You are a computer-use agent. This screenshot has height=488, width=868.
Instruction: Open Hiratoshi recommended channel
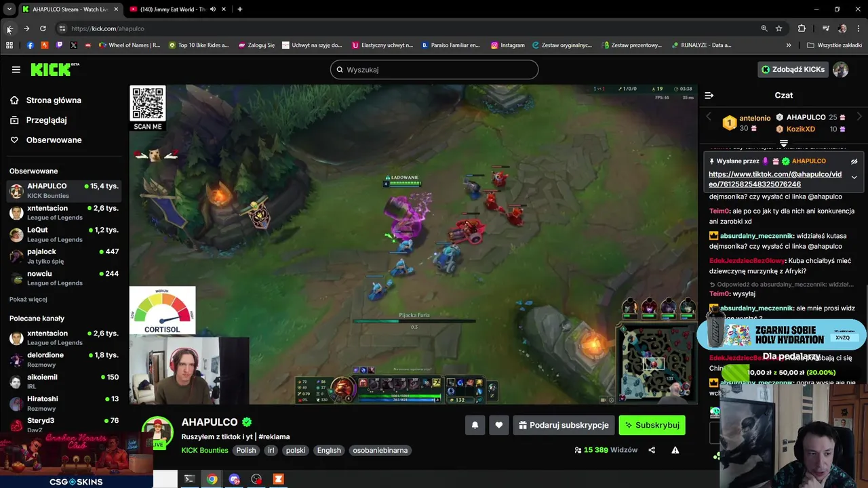[x=64, y=403]
